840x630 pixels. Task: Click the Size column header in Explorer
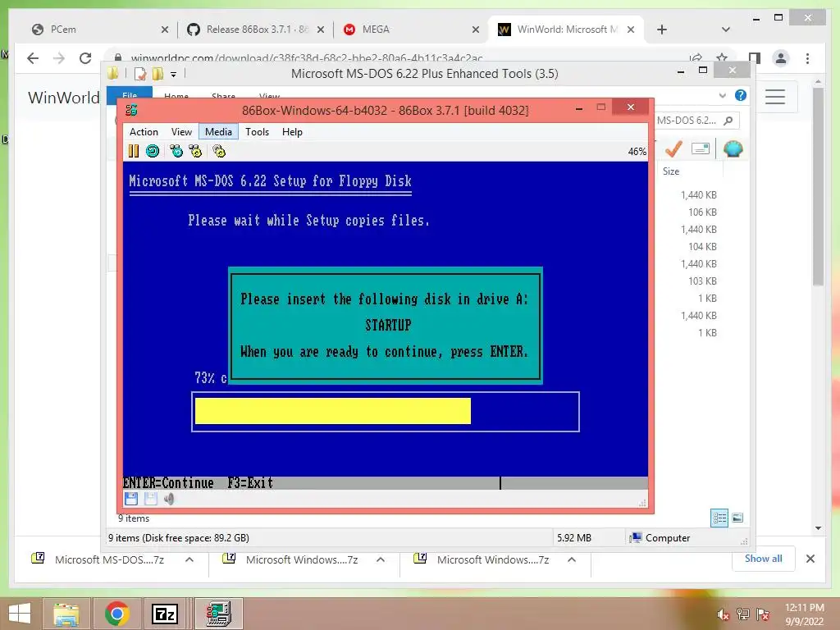tap(671, 171)
